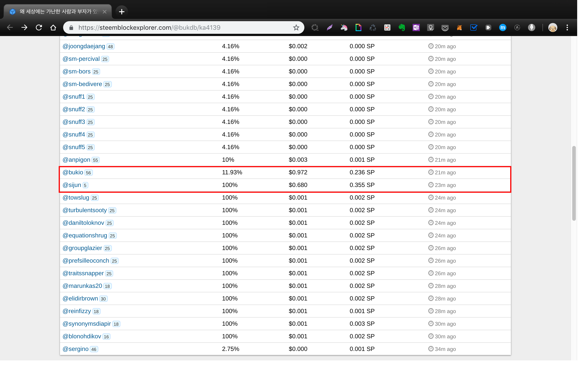The height and width of the screenshot is (373, 588).
Task: Reload the current page
Action: [39, 27]
